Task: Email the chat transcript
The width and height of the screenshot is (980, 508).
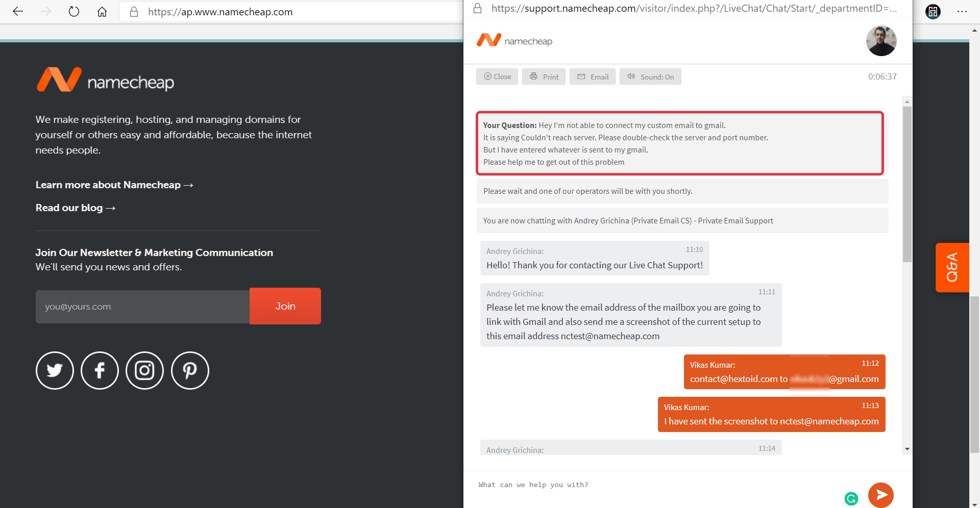Action: point(593,77)
